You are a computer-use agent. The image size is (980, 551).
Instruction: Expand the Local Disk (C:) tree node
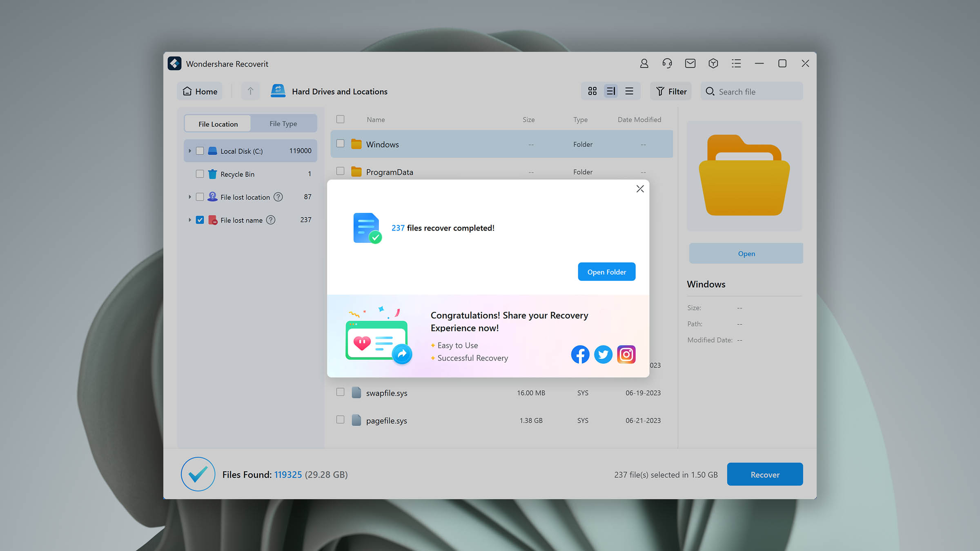tap(189, 151)
